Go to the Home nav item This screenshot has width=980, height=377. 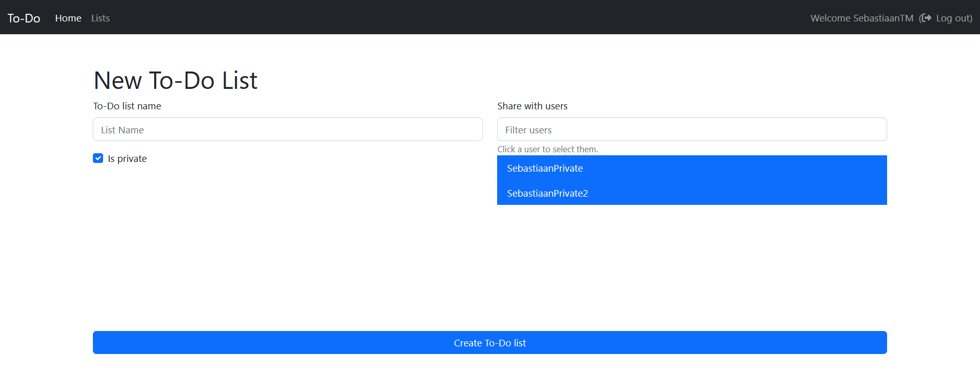(68, 18)
